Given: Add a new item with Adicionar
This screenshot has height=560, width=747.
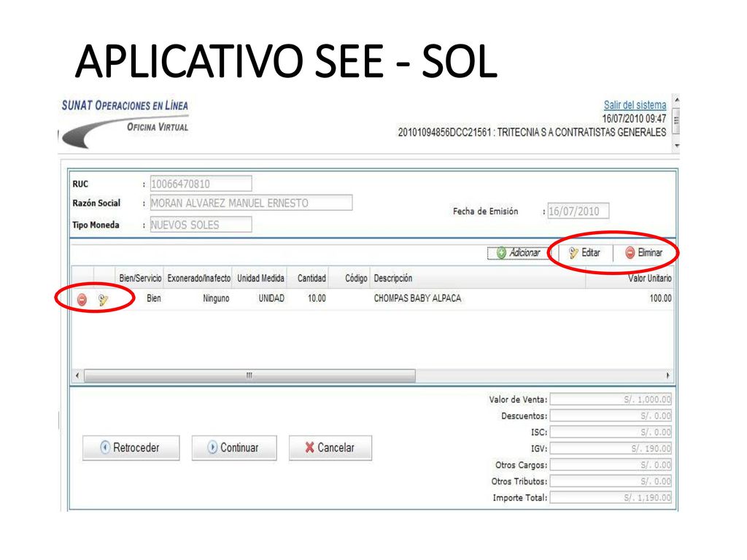Looking at the screenshot, I should [519, 253].
